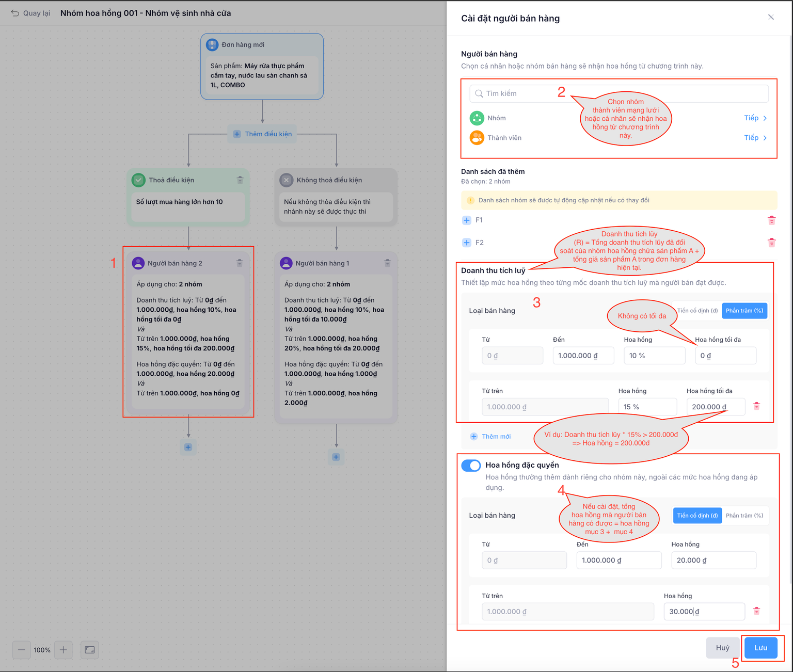
Task: Select Phần trăm (%) for Doanh thu tích luỹ
Action: [744, 311]
